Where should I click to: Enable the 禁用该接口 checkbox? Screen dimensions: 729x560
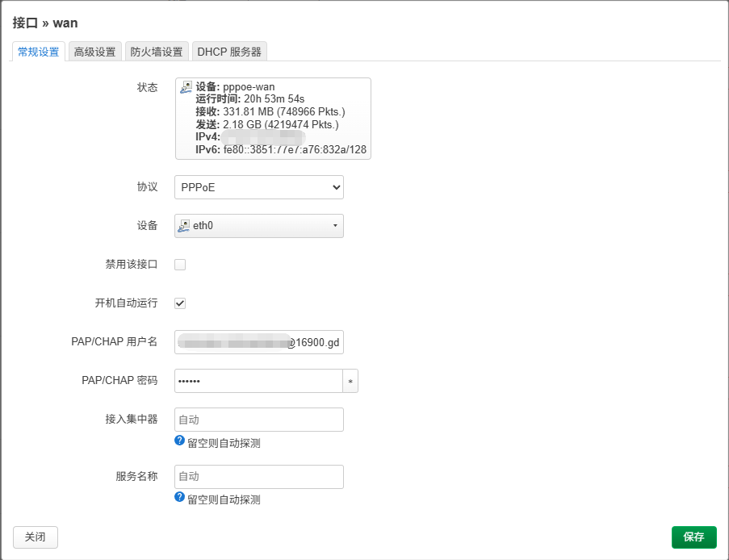coord(180,265)
